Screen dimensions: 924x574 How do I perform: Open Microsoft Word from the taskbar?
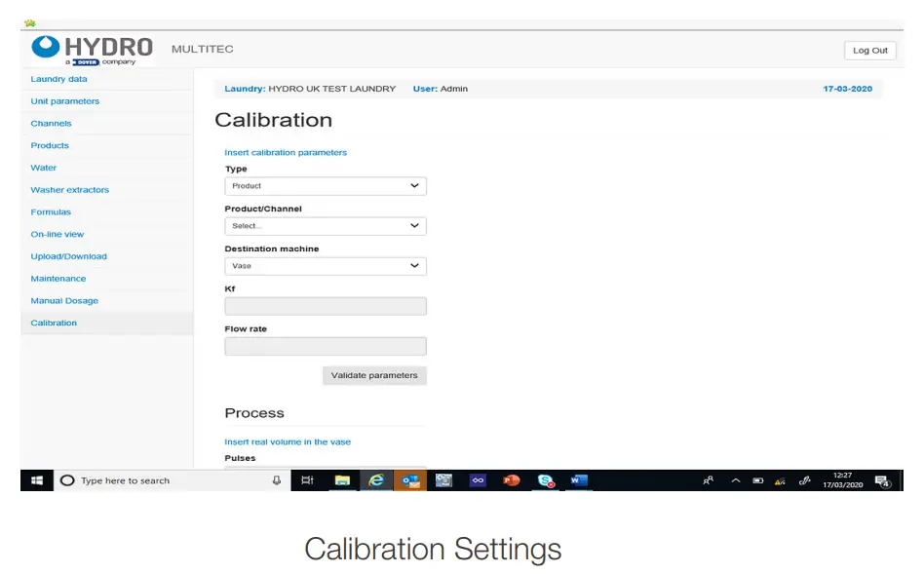click(x=577, y=479)
